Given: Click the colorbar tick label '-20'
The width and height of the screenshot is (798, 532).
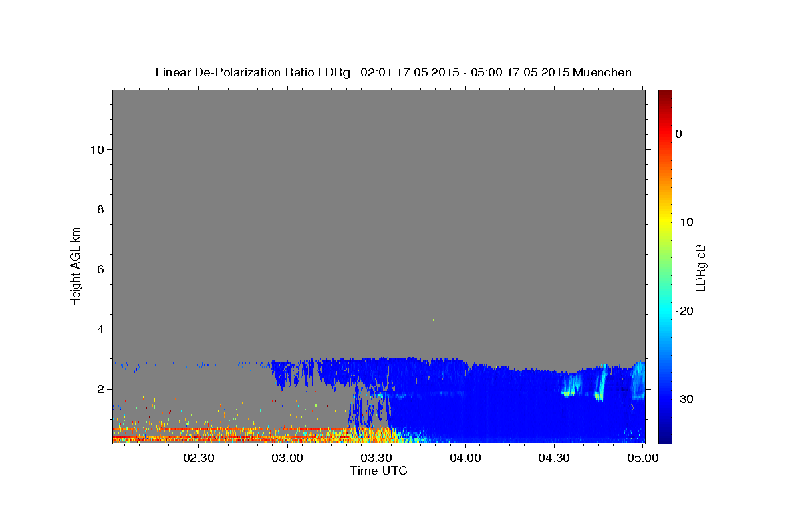Looking at the screenshot, I should 685,311.
